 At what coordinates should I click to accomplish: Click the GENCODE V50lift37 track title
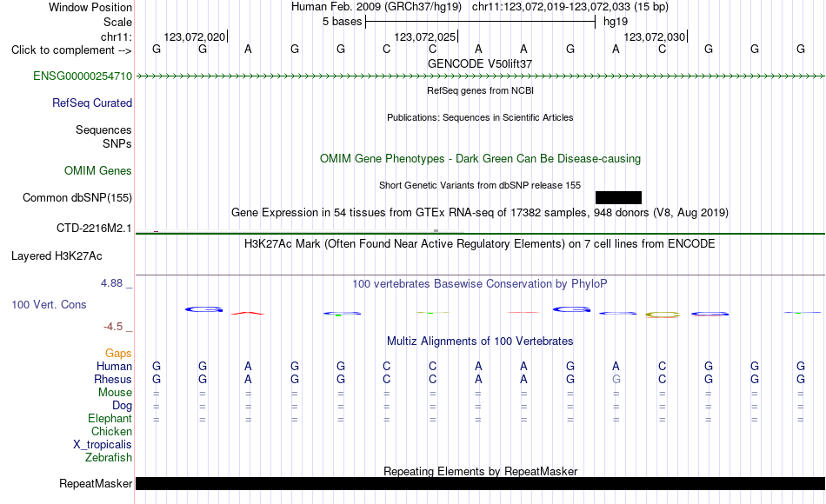pos(480,63)
